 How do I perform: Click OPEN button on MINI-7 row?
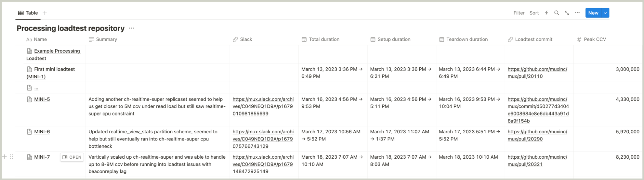pos(72,157)
